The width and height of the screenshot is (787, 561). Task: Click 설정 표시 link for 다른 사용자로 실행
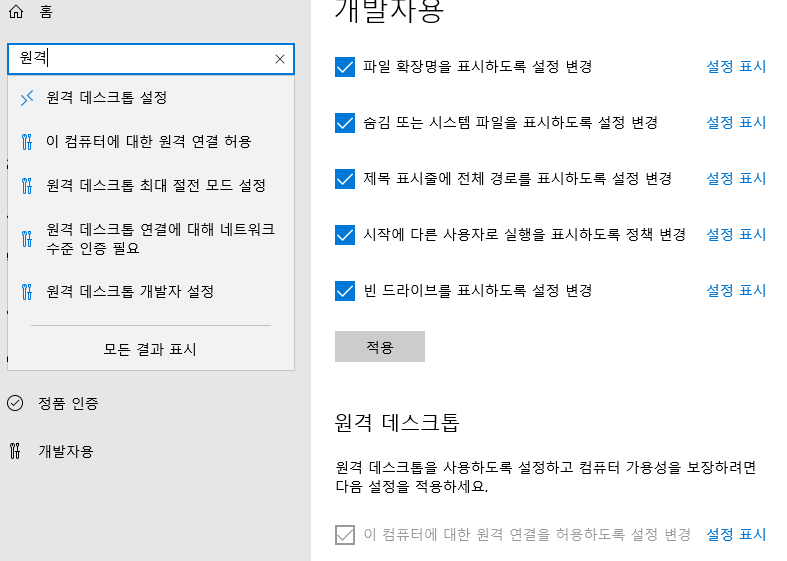click(736, 234)
